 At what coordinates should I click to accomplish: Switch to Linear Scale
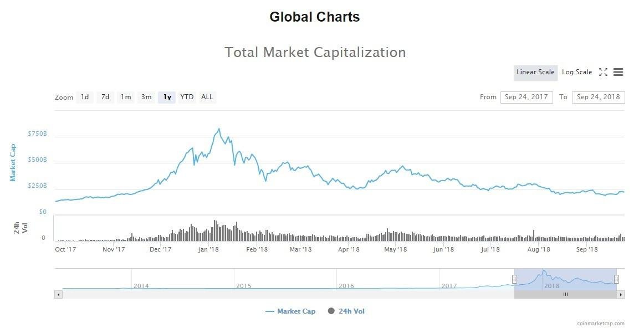pos(535,72)
